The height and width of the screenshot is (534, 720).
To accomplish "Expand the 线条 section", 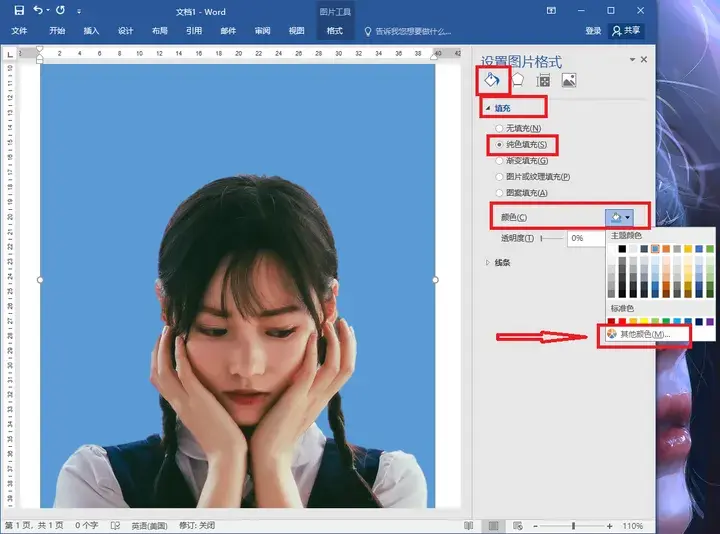I will [x=488, y=263].
